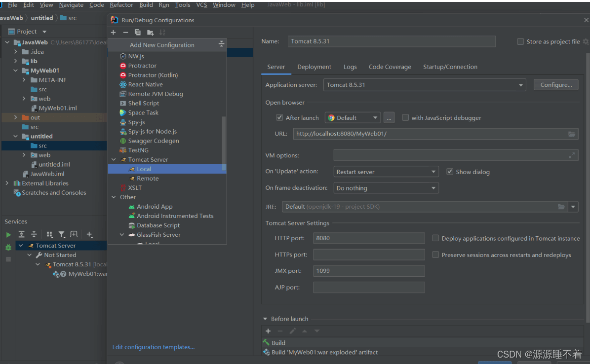Screen dimensions: 590x364
Task: Open On frame deactivation dropdown
Action: pos(386,188)
